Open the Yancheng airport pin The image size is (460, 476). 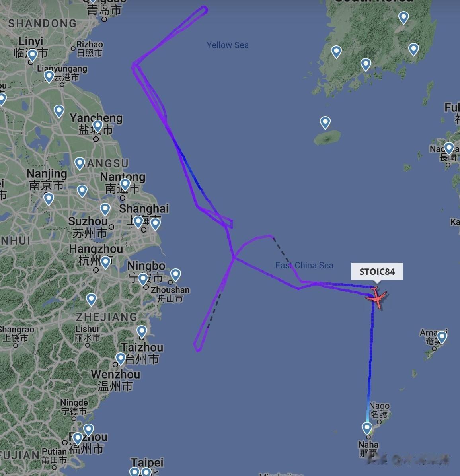(97, 126)
